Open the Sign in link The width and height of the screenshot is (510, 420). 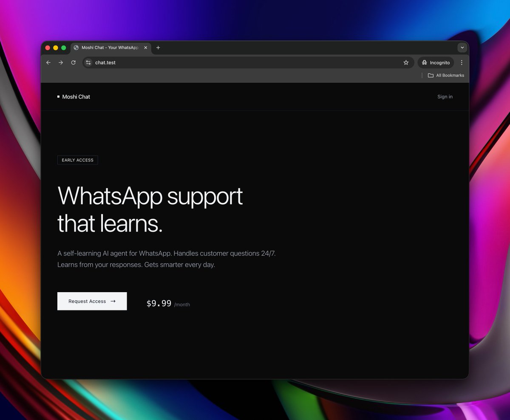445,97
